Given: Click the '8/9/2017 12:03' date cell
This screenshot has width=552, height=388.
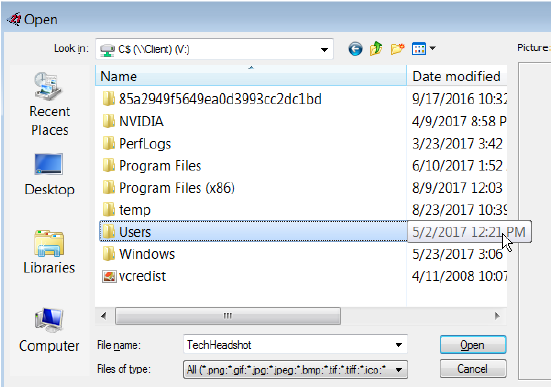Looking at the screenshot, I should coord(457,188).
